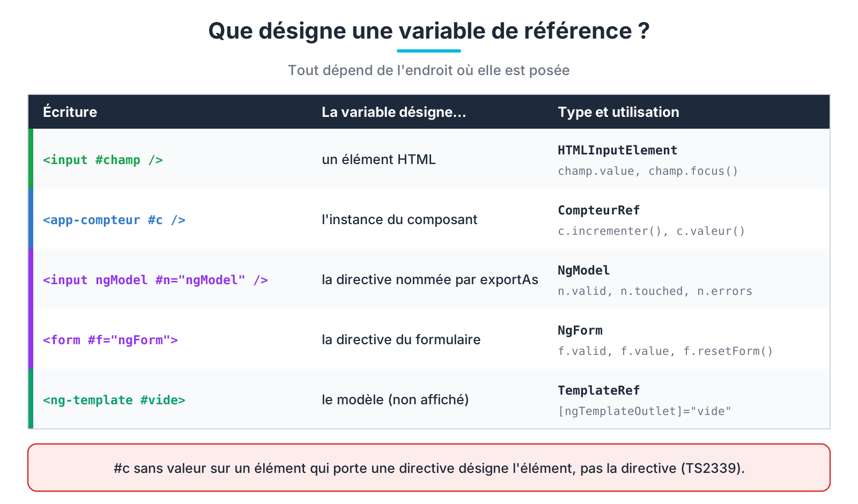Click the title 'Que désigne une variable de référence ?'
This screenshot has width=858, height=504.
[x=429, y=31]
